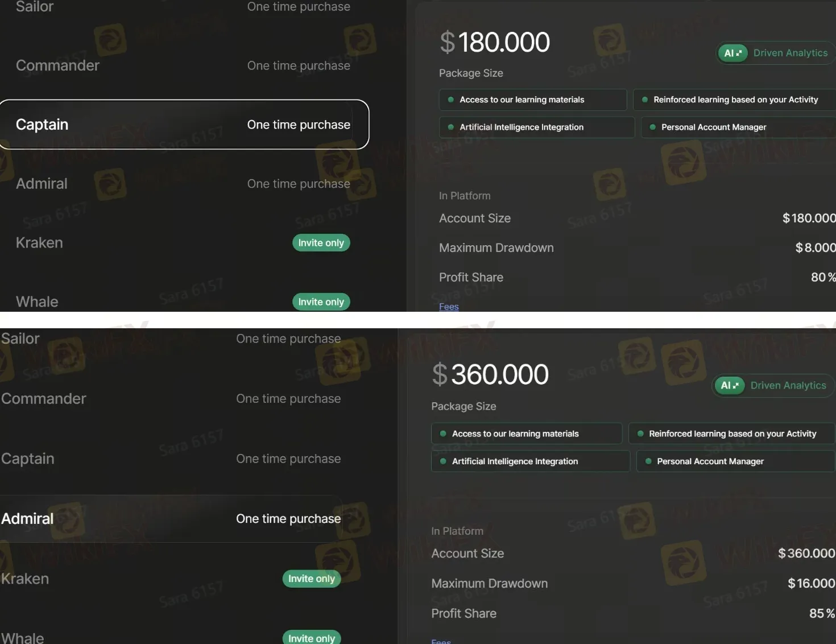This screenshot has width=836, height=644.
Task: Click the AI badge beside $180.000
Action: (732, 53)
